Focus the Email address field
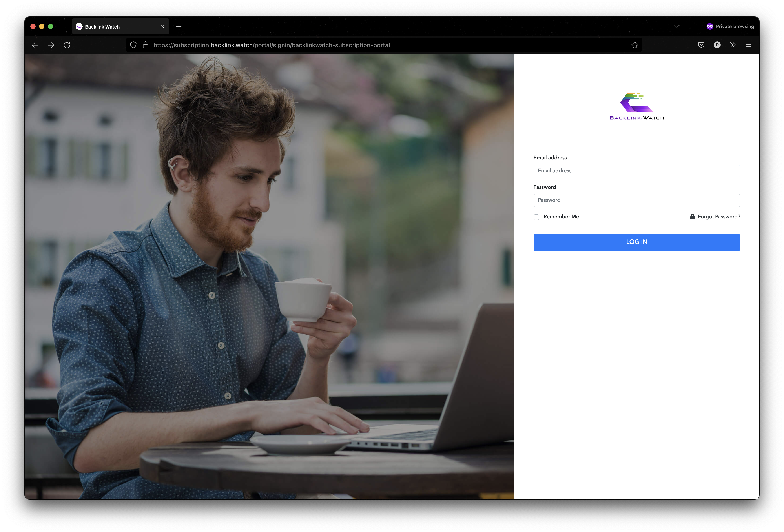This screenshot has height=532, width=784. point(636,171)
